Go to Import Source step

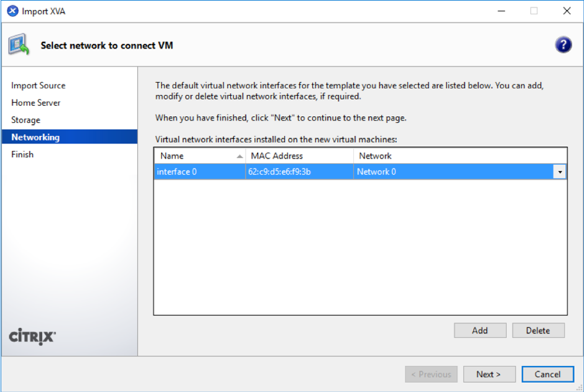click(39, 86)
